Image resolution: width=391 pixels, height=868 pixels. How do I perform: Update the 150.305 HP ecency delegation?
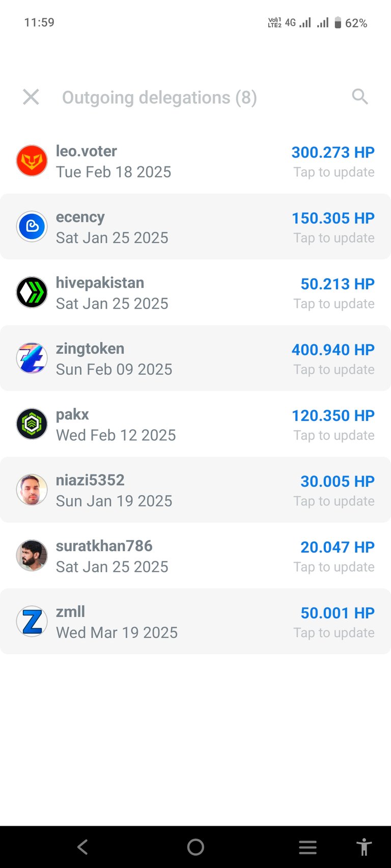(333, 237)
